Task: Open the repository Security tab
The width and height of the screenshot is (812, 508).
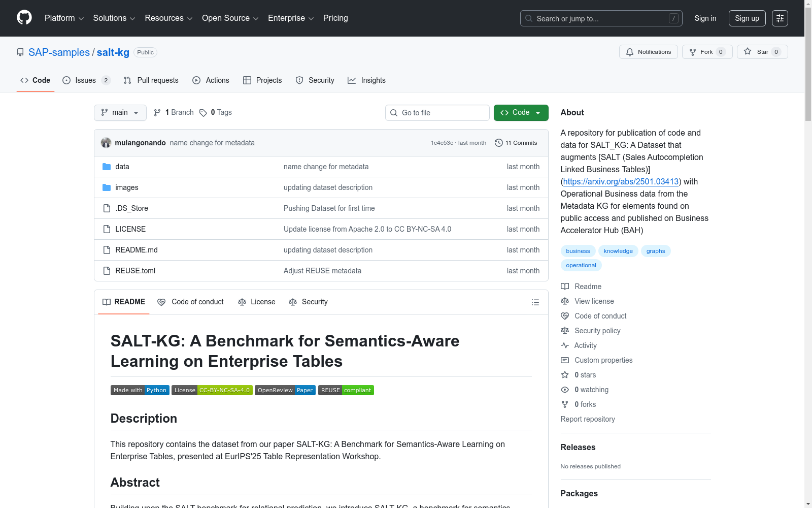Action: (315, 80)
